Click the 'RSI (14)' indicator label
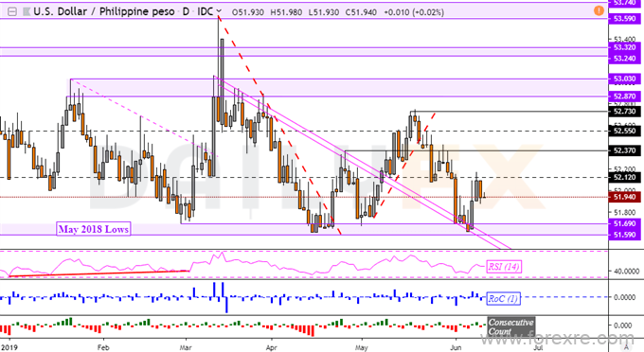 (504, 267)
